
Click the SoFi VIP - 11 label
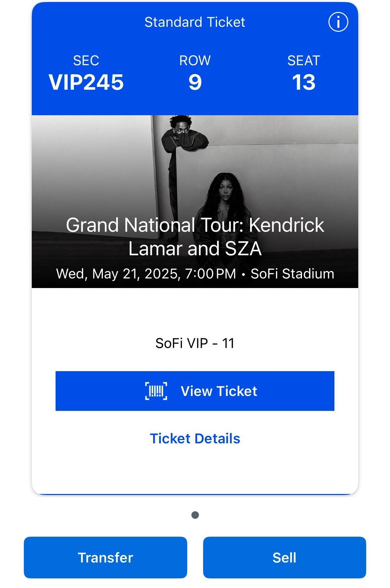(x=195, y=343)
